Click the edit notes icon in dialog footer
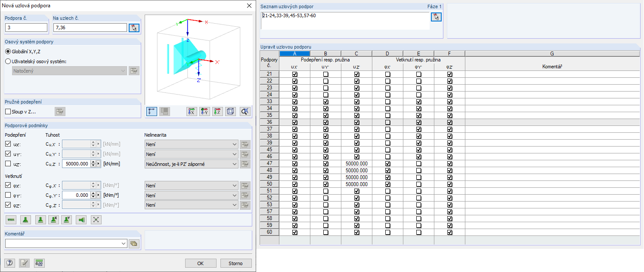644x272 pixels. coord(24,263)
